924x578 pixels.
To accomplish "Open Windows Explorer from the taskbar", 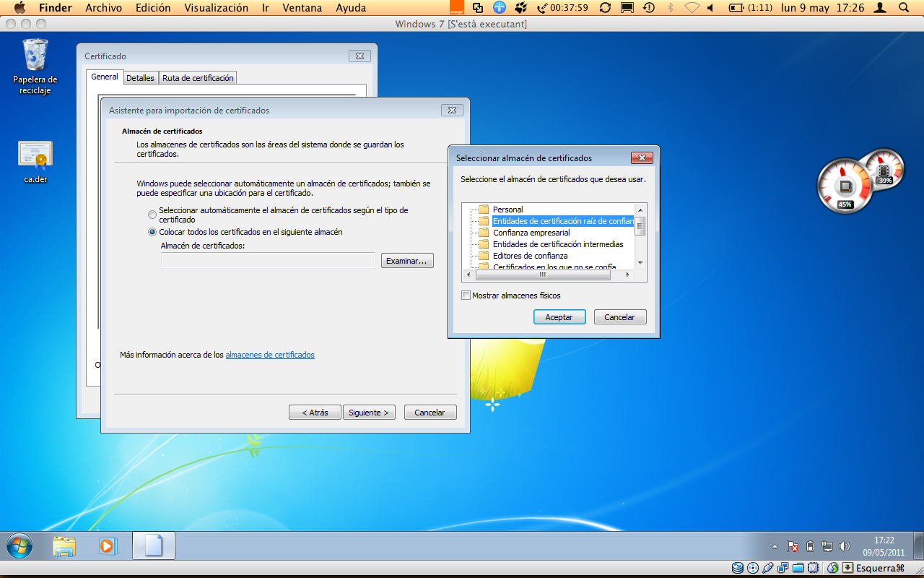I will pos(64,546).
